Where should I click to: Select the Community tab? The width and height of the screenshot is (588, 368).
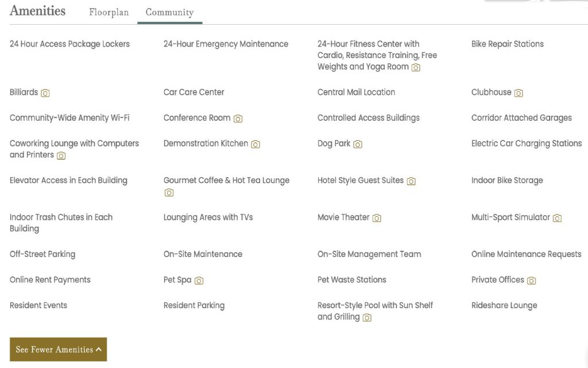pyautogui.click(x=169, y=12)
